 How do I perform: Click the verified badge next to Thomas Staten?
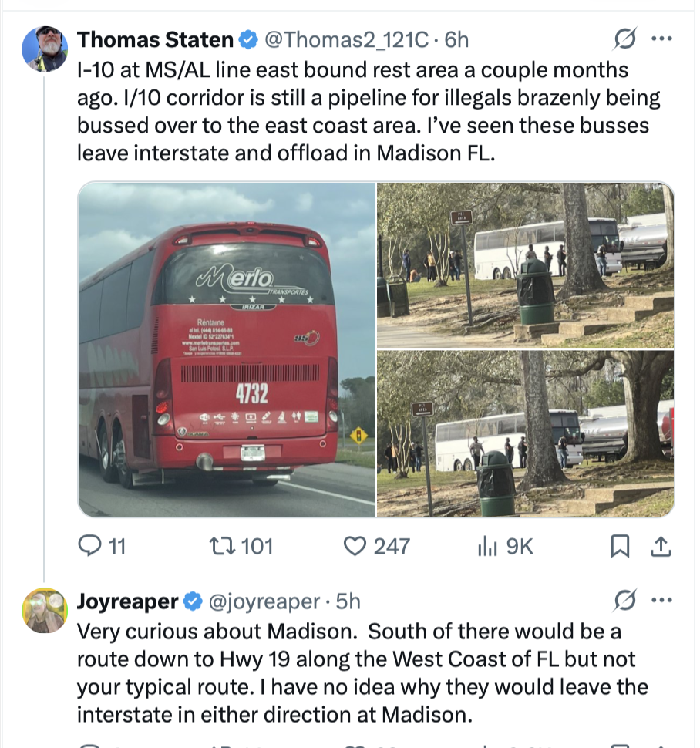point(247,39)
